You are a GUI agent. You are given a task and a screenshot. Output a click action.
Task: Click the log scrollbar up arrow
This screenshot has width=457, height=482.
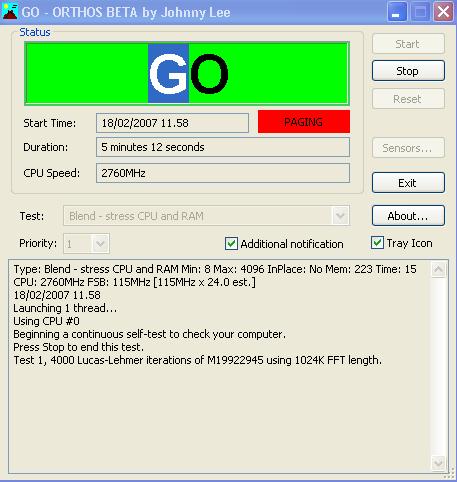pyautogui.click(x=438, y=269)
